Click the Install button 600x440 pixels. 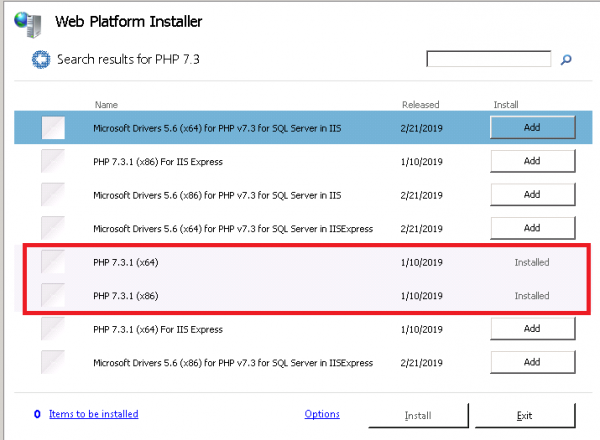tap(418, 416)
